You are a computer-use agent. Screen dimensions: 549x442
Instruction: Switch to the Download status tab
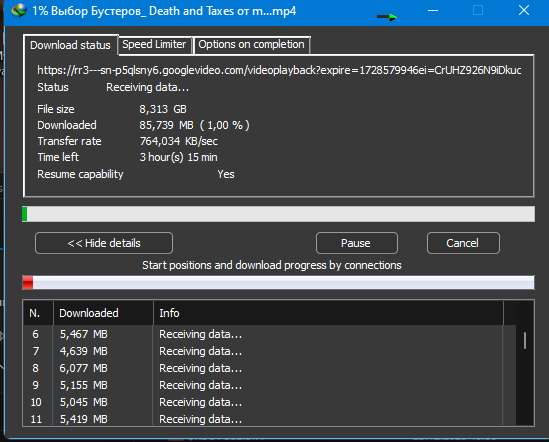(x=70, y=45)
